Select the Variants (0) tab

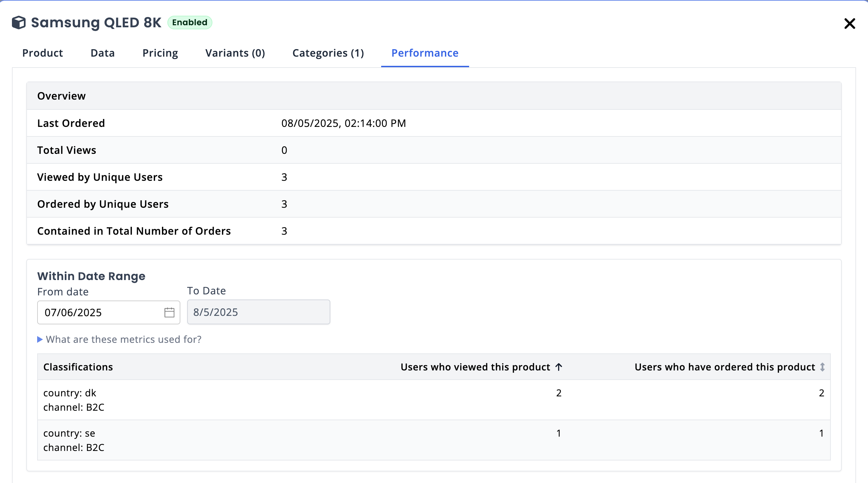click(x=235, y=53)
